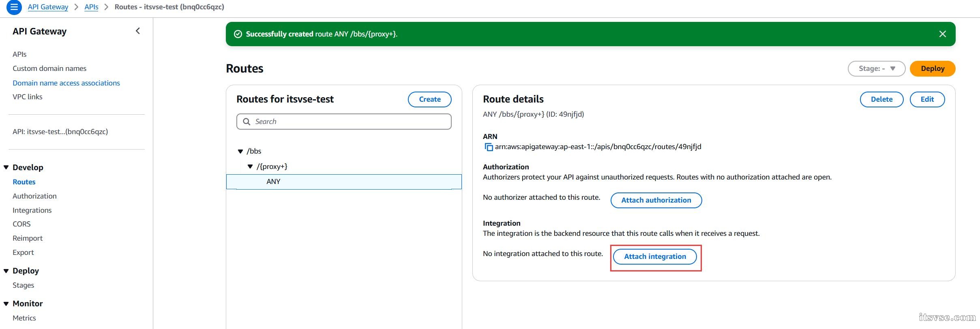Open VPC links page
The width and height of the screenshot is (980, 329).
point(27,97)
